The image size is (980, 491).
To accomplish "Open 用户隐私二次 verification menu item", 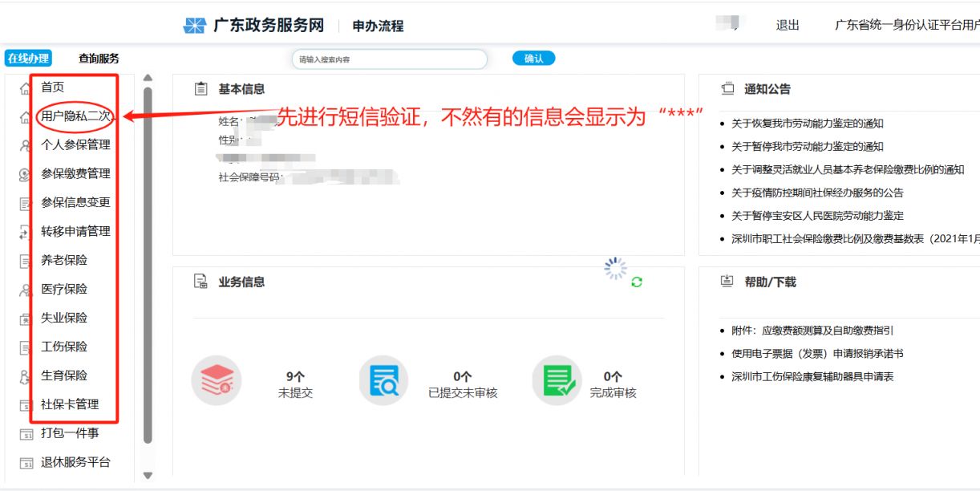I will click(75, 116).
